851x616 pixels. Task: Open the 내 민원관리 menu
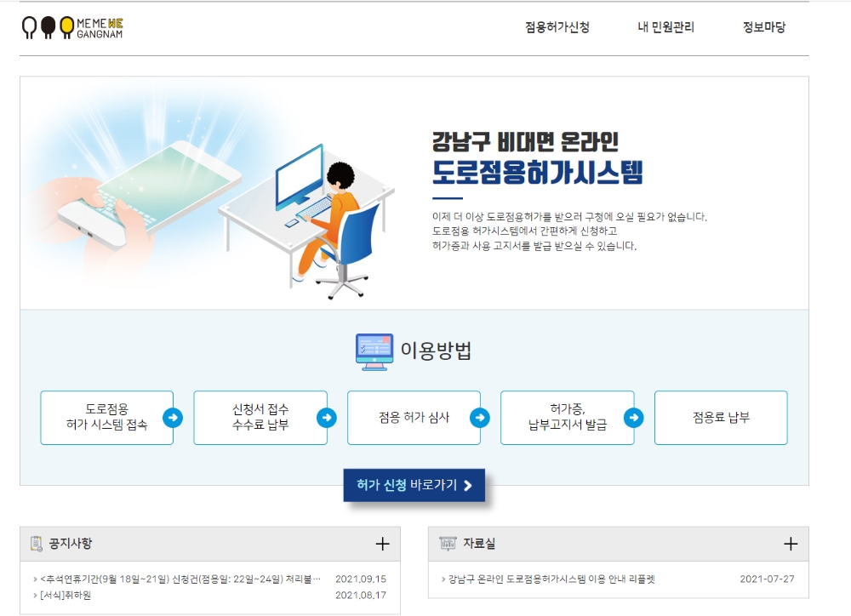coord(668,26)
